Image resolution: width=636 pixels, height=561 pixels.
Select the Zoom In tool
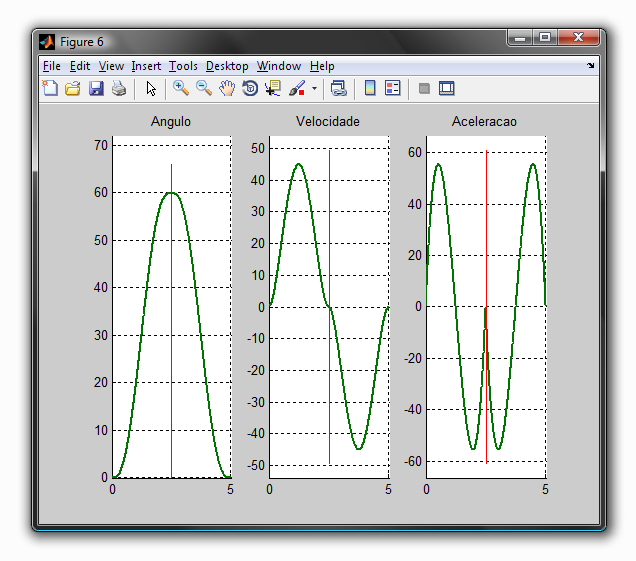(181, 89)
